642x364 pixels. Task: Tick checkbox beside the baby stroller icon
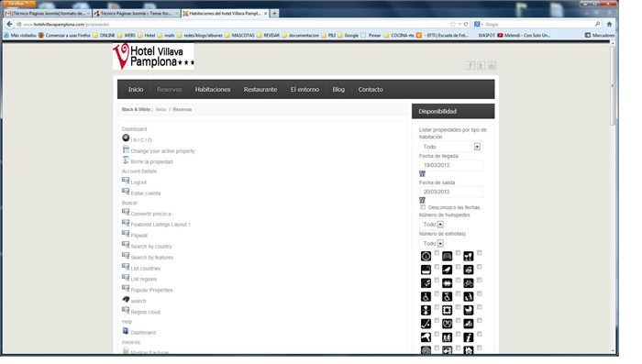click(x=480, y=307)
